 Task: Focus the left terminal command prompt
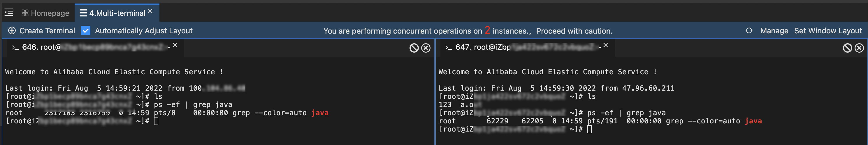(156, 121)
